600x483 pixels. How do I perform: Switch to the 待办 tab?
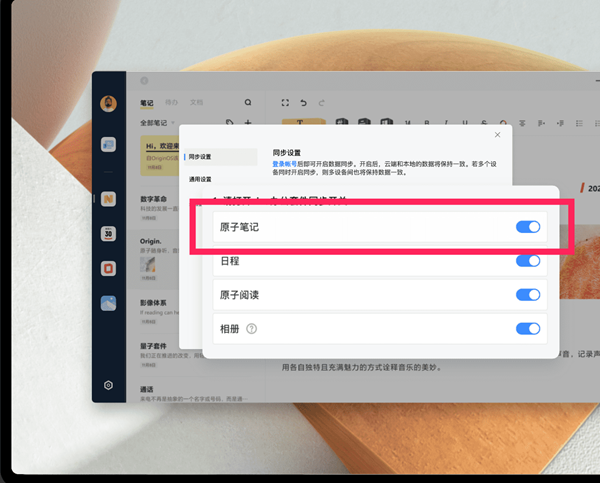point(171,102)
